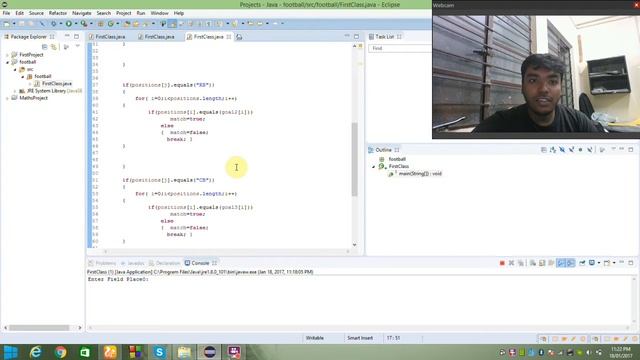The image size is (640, 360).
Task: Click the Pin Console icon
Action: click(x=582, y=263)
